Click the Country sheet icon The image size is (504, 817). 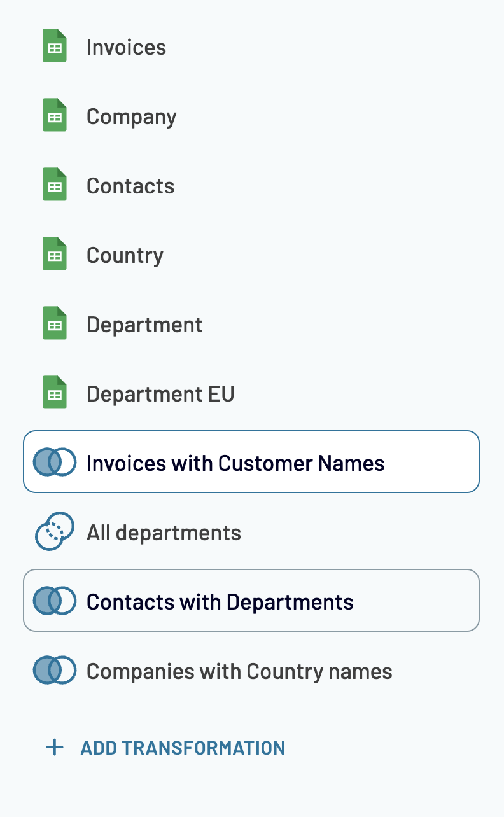55,255
